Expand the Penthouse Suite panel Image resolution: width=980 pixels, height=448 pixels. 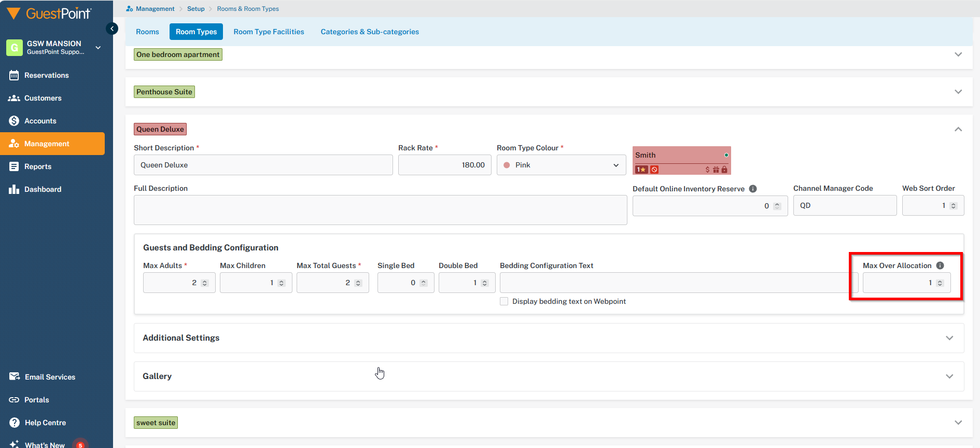(958, 92)
